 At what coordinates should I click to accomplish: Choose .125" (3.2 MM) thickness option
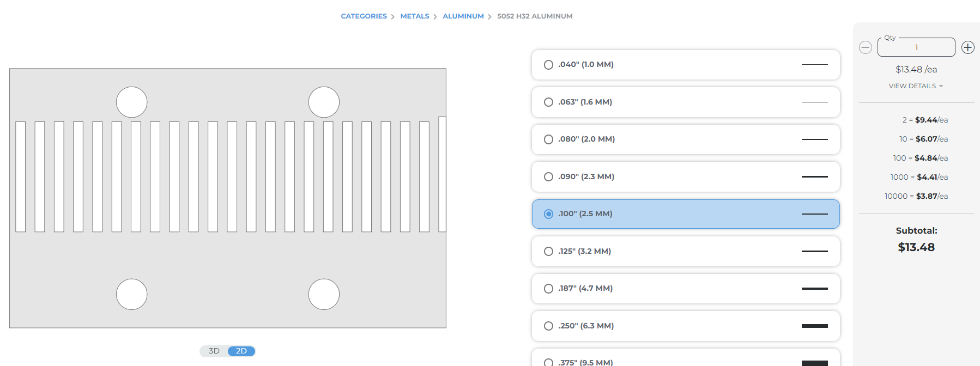tap(548, 251)
